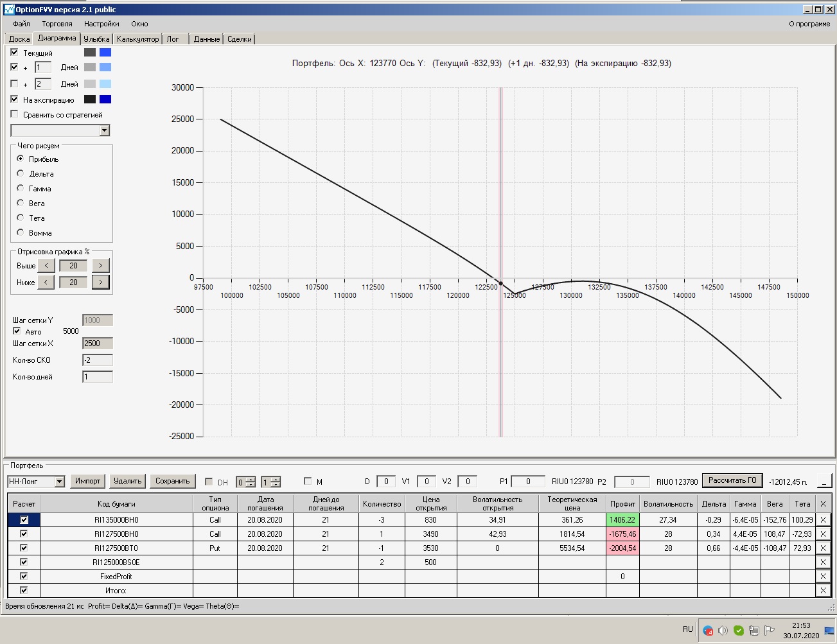The width and height of the screenshot is (837, 644).
Task: Click the network connection tray icon
Action: tap(754, 630)
